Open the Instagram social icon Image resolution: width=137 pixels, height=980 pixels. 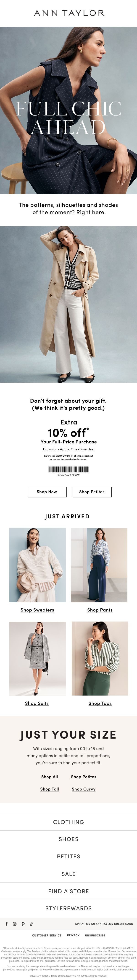[x=15, y=924]
